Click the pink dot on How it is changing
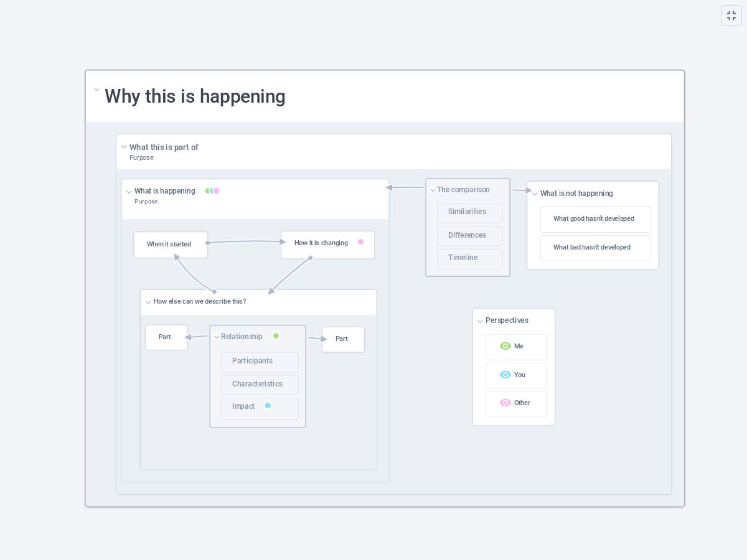Screen dimensions: 747x560 [360, 242]
